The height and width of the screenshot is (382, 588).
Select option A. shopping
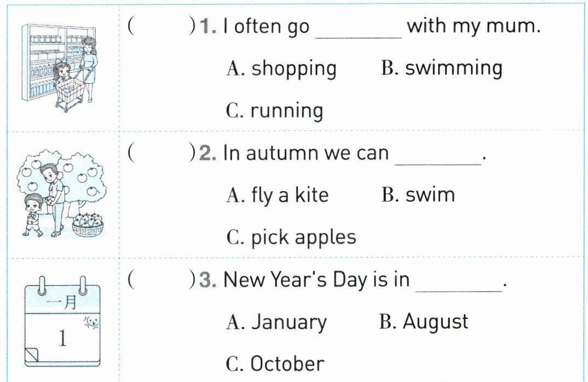[281, 69]
